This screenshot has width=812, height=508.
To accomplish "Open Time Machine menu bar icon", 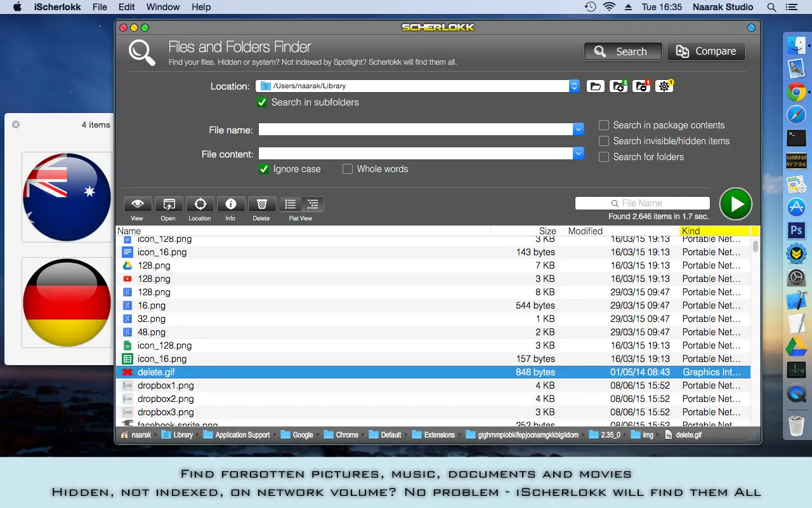I will (590, 7).
